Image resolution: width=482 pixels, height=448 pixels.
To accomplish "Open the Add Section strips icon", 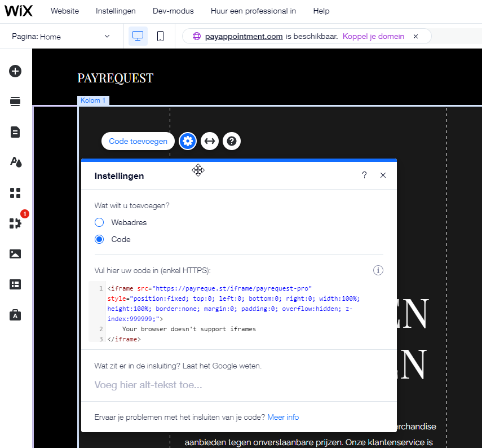I will 15,102.
